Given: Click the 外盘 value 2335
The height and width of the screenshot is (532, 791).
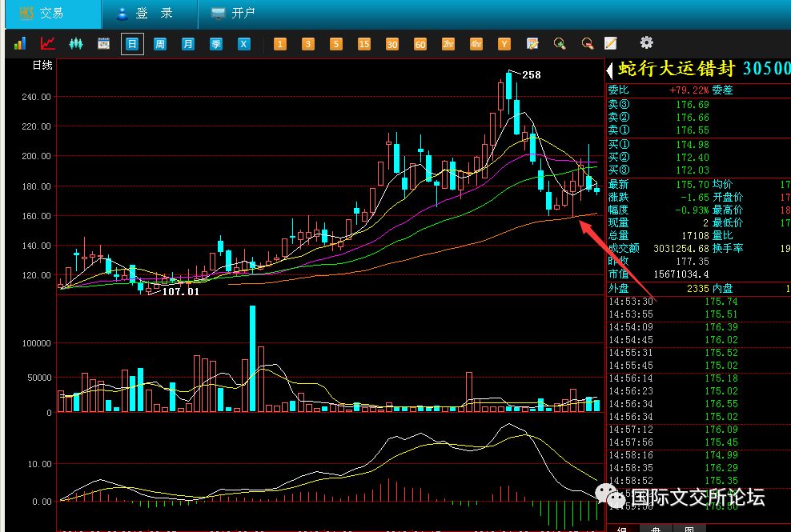Looking at the screenshot, I should pyautogui.click(x=697, y=289).
